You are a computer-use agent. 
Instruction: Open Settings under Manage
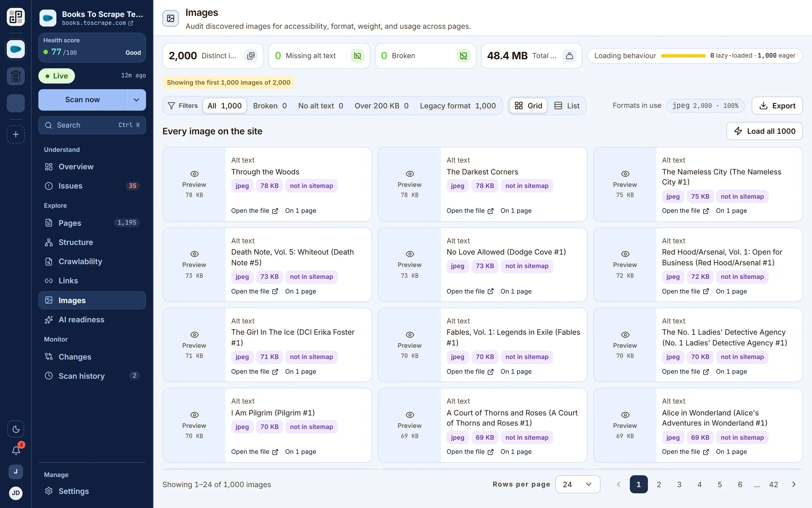[92, 491]
